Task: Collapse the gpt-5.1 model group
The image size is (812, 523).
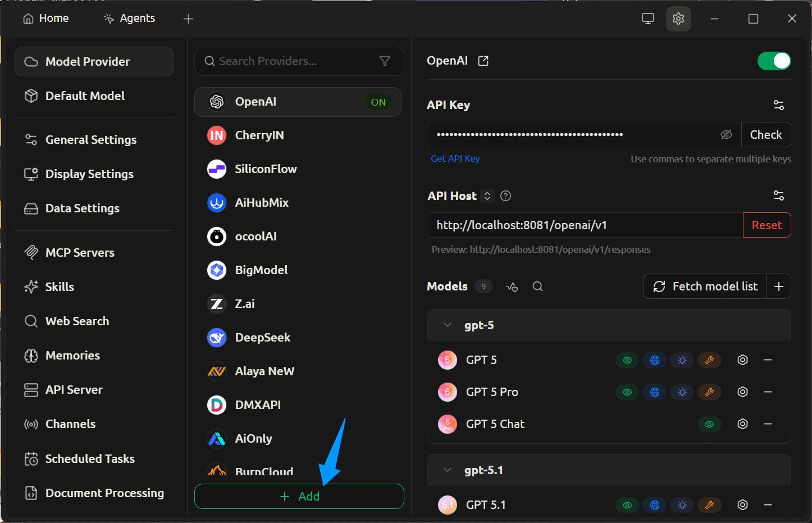Action: point(448,470)
